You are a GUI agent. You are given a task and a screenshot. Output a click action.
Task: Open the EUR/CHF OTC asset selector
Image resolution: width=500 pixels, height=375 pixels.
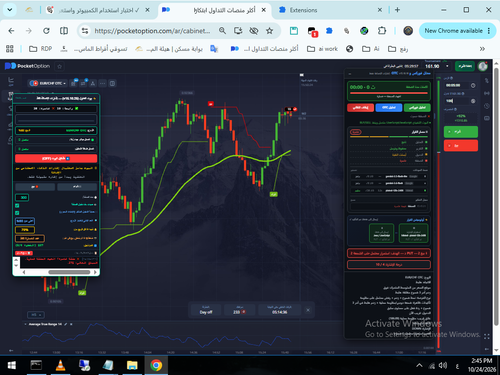[x=48, y=83]
